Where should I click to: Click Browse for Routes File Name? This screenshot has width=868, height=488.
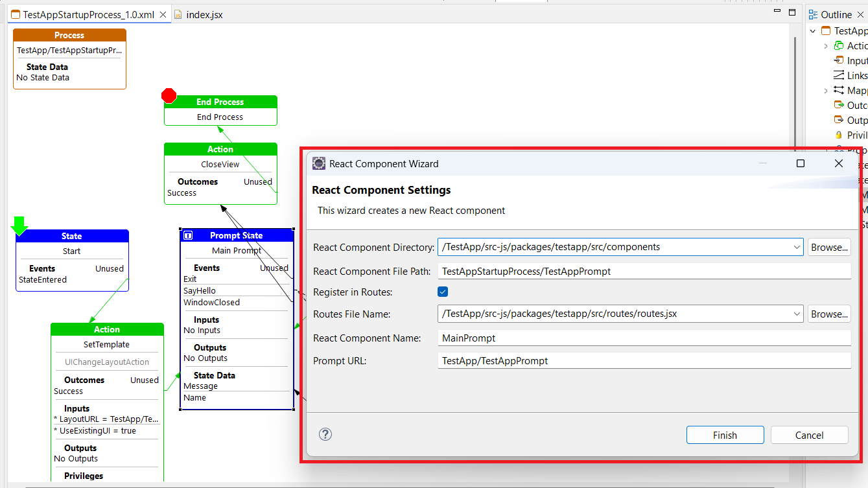[x=829, y=314]
